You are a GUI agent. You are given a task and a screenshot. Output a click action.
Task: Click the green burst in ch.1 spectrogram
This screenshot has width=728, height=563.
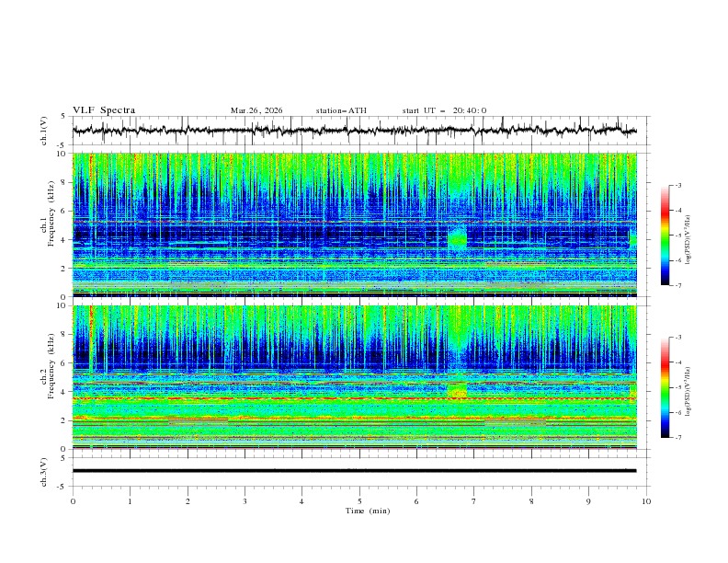(458, 239)
